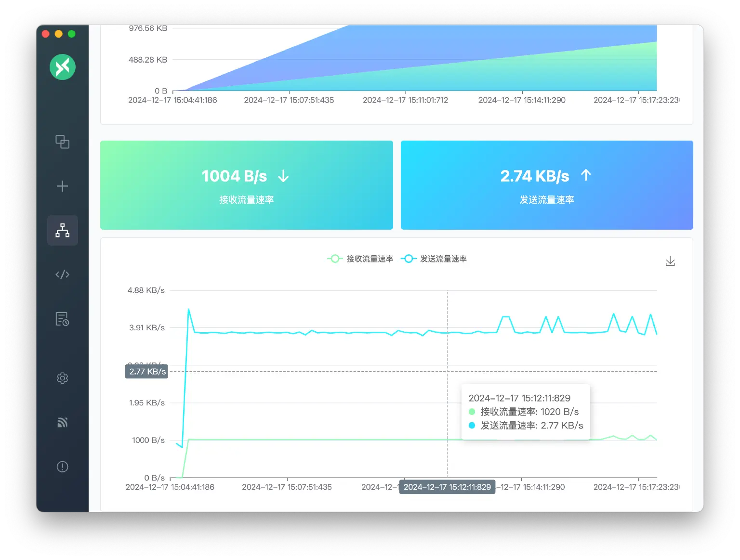This screenshot has height=560, width=740.
Task: Download the traffic rate chart as an image
Action: point(670,261)
